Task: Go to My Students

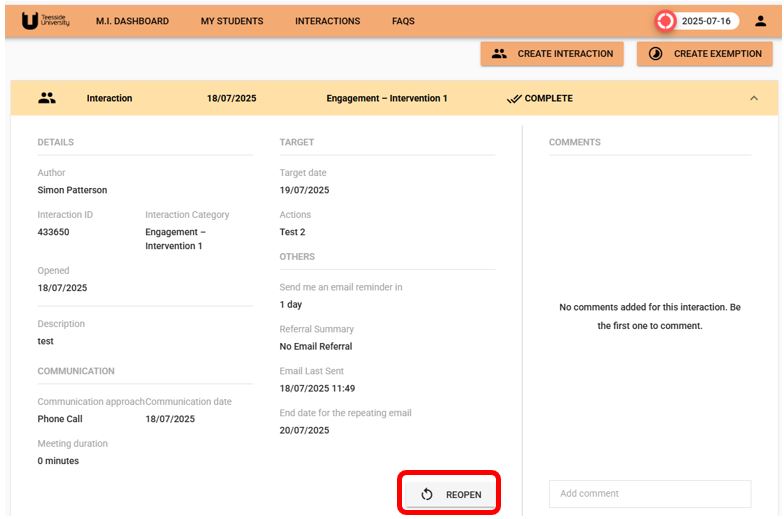Action: click(232, 21)
